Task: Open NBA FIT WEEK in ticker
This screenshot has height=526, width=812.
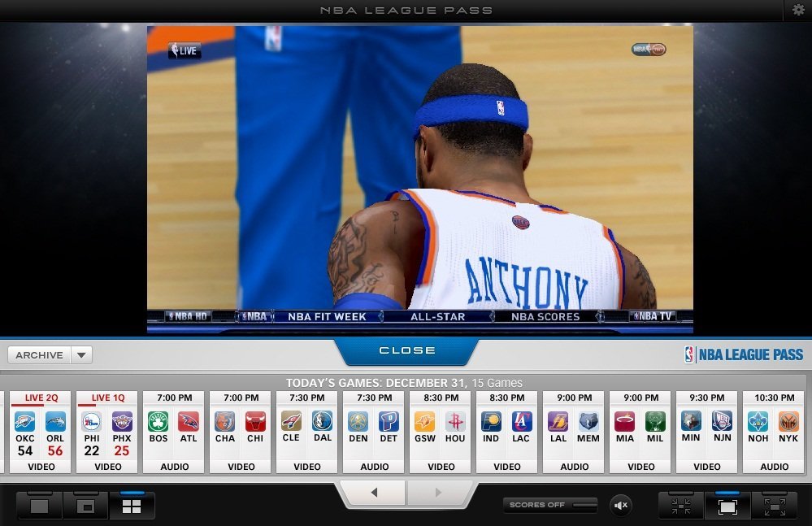Action: (x=327, y=316)
